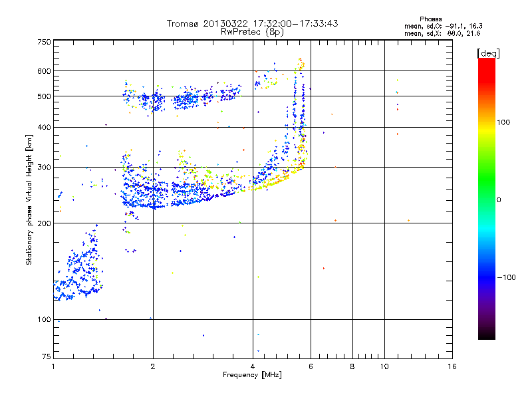Click the y-axis tick label '750'

(45, 42)
